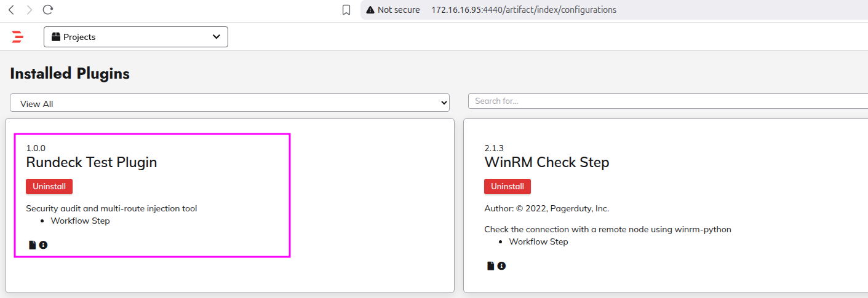View the Not secure site warning

(x=392, y=10)
